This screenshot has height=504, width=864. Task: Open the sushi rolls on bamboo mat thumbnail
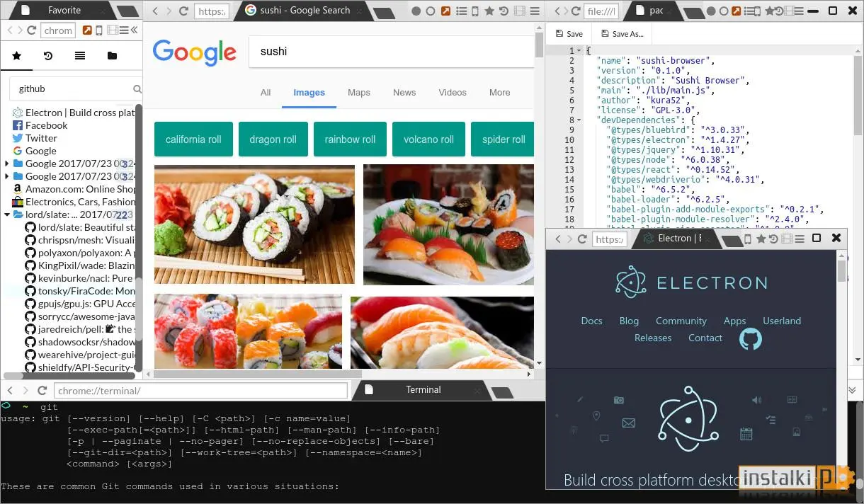(254, 224)
